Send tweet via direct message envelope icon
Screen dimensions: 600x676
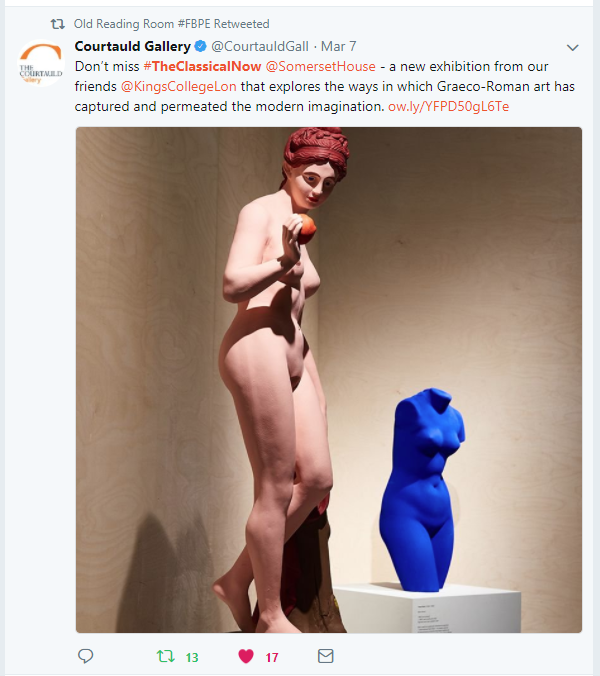pyautogui.click(x=325, y=656)
